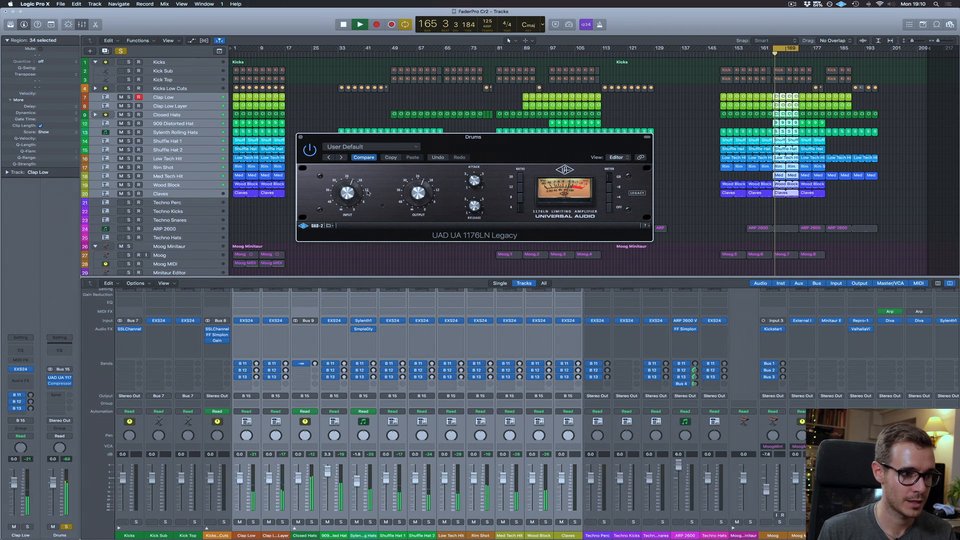Toggle the blue Catch playhead button
Screen dimensions: 960x540
[x=219, y=40]
